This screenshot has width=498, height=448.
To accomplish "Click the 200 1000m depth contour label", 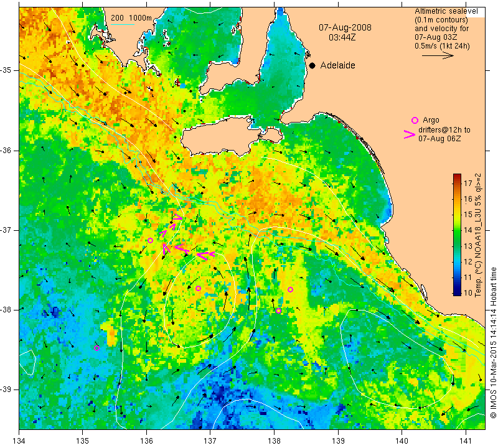I will (x=131, y=18).
